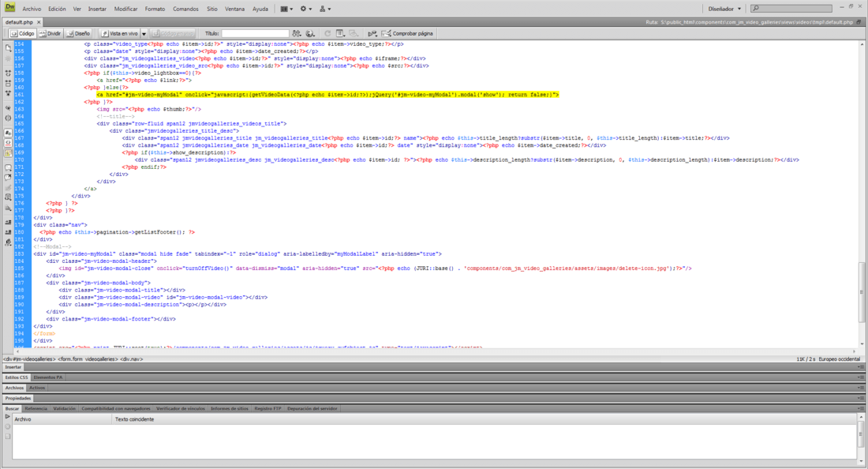Screen dimensions: 868x469
Task: Select <div.nav> in tag selector
Action: coord(132,358)
